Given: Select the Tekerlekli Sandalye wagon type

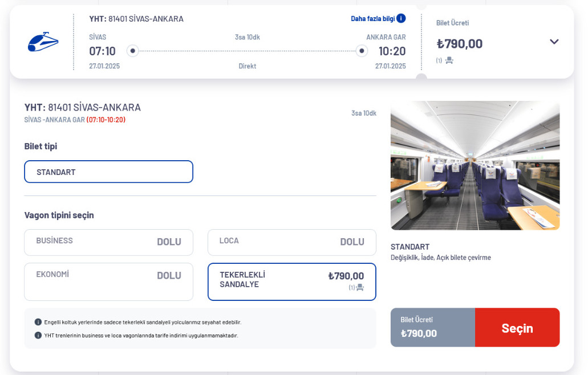Looking at the screenshot, I should 291,282.
